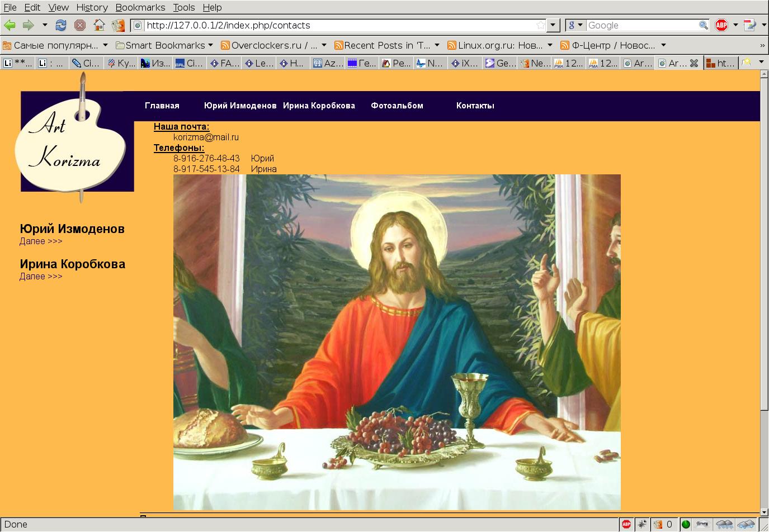The width and height of the screenshot is (769, 532).
Task: Open the Linux.org.ru feed bookmark
Action: (500, 45)
